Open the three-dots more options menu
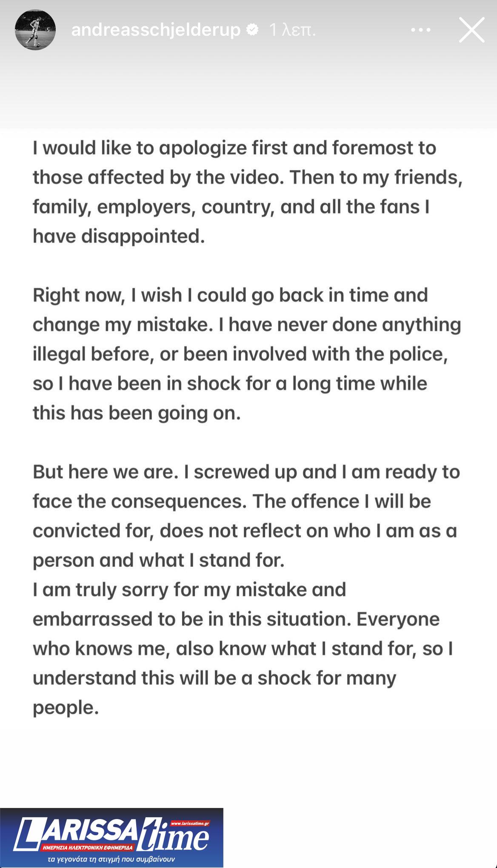497x868 pixels. tap(421, 30)
